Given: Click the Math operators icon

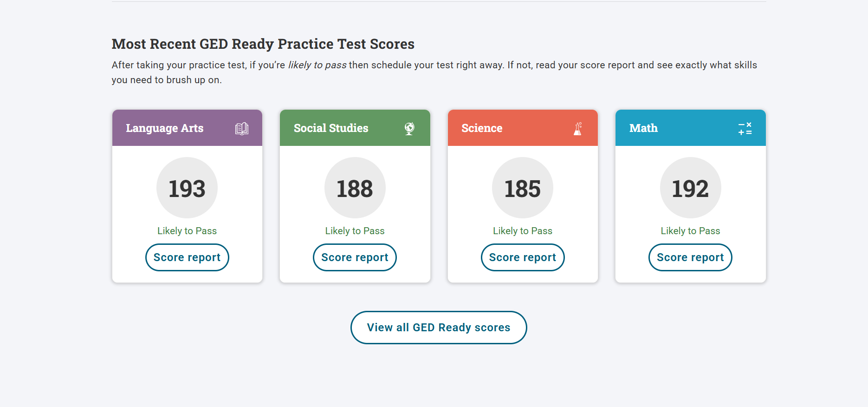Looking at the screenshot, I should tap(745, 129).
